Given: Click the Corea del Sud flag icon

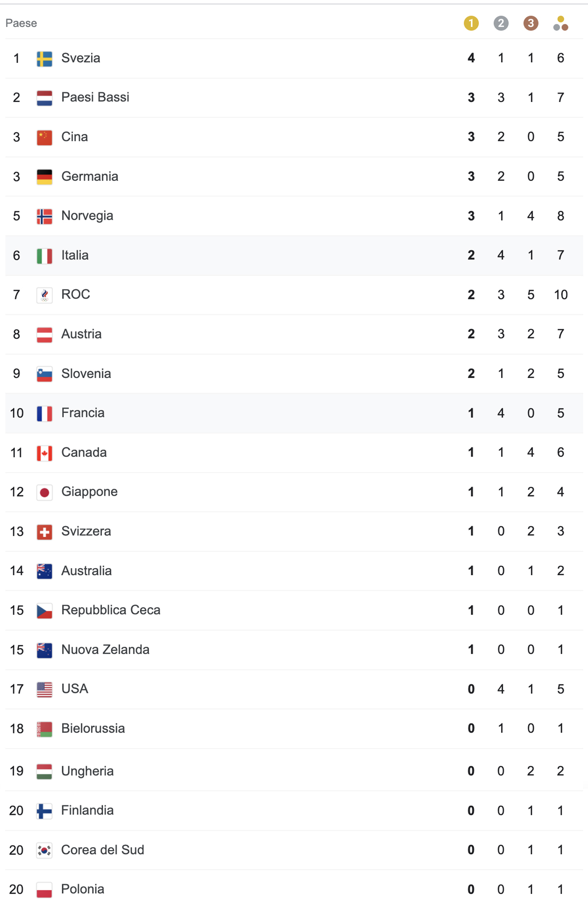Looking at the screenshot, I should pyautogui.click(x=45, y=851).
